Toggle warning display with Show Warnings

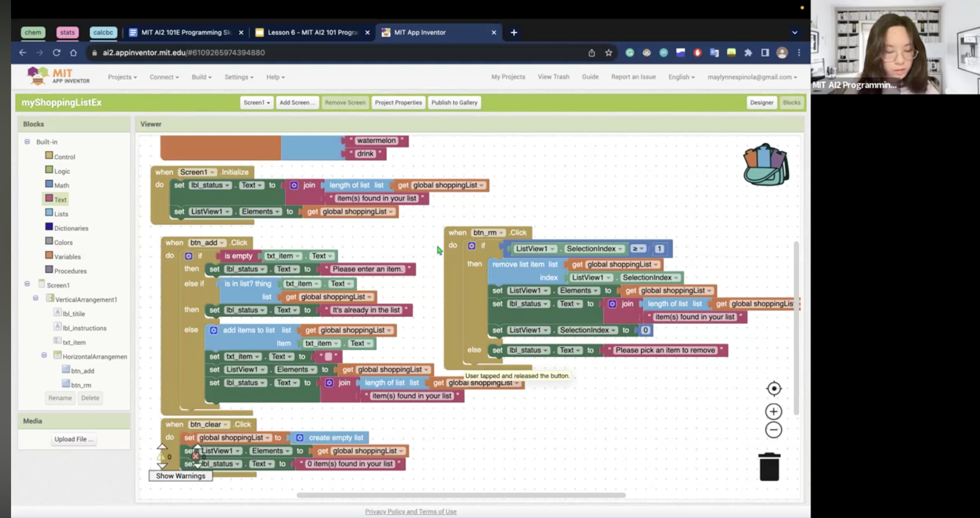tap(180, 475)
